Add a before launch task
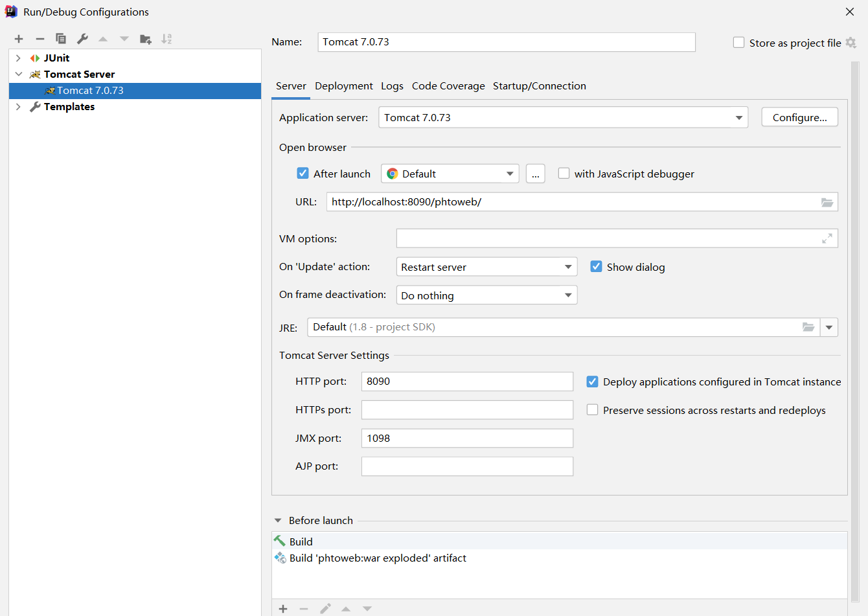This screenshot has width=868, height=616. coord(283,608)
